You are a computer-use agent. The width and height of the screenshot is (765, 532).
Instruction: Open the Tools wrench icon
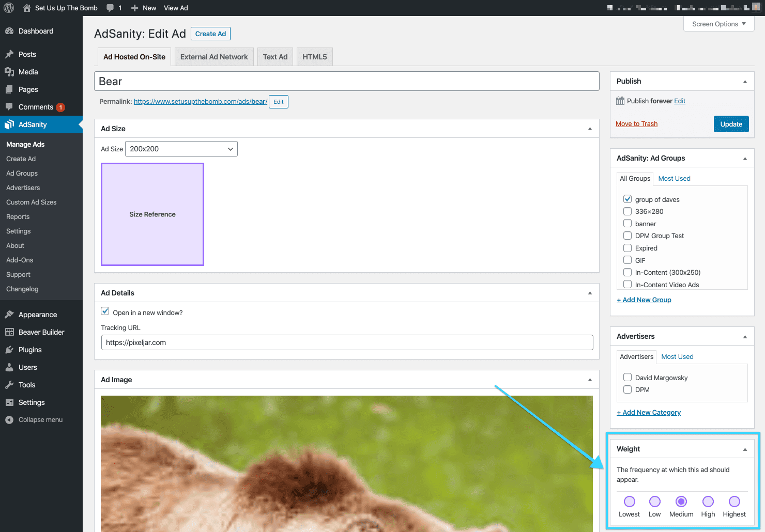coord(9,385)
